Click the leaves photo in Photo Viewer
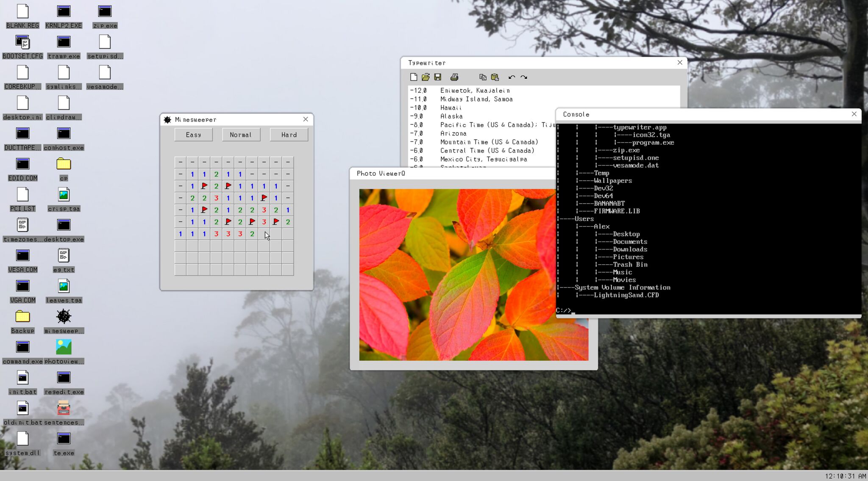The image size is (868, 481). pos(473,275)
